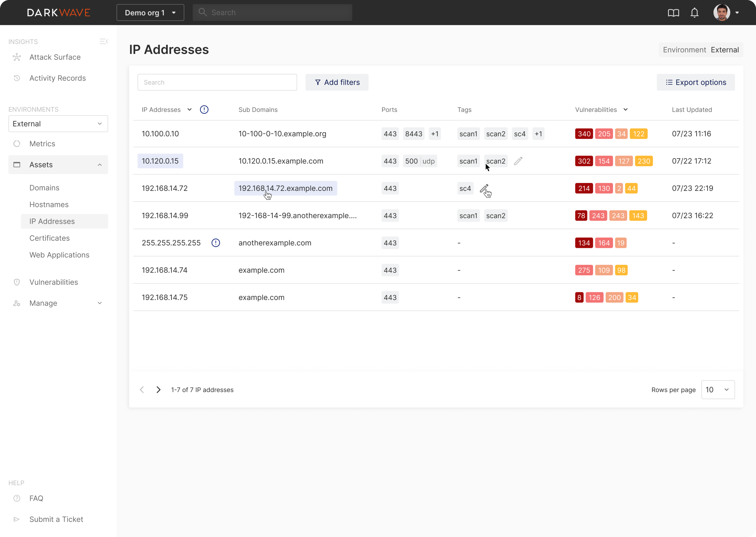Open the notifications bell
756x537 pixels.
[695, 13]
